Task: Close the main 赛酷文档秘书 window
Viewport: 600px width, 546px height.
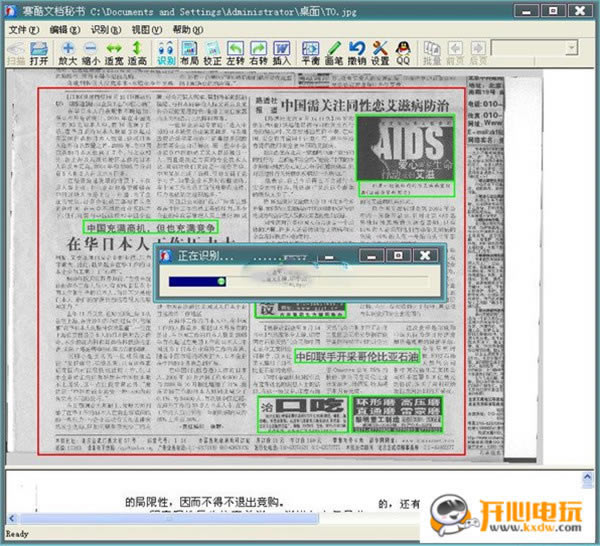Action: click(580, 11)
